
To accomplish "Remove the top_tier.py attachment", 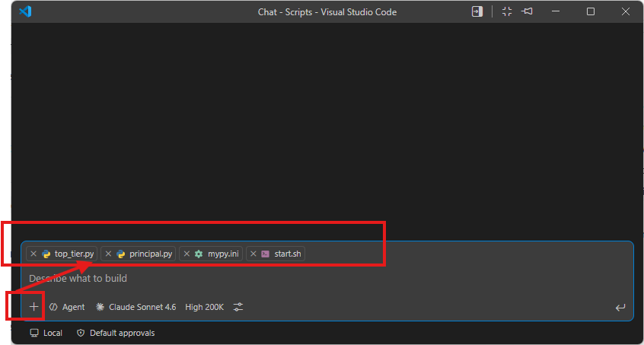I will click(33, 254).
